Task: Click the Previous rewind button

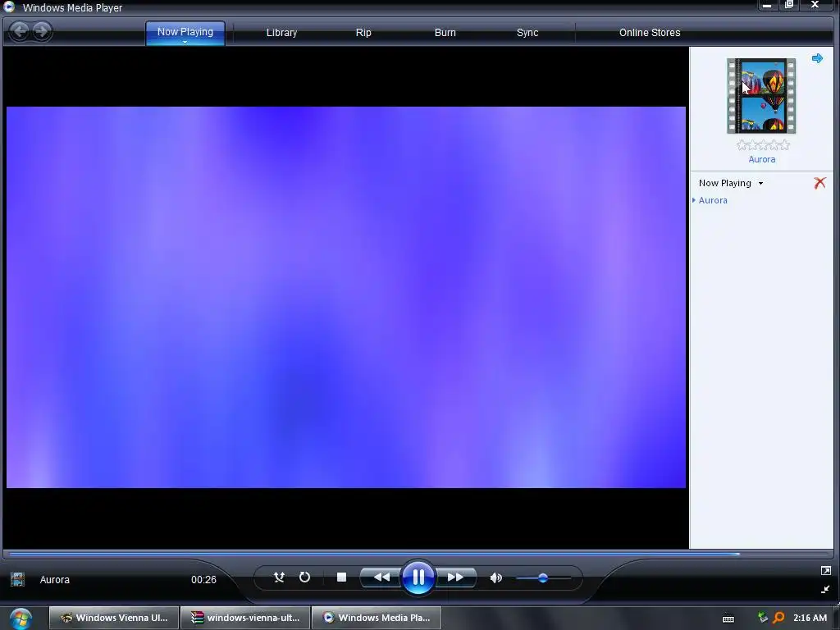Action: click(x=381, y=577)
